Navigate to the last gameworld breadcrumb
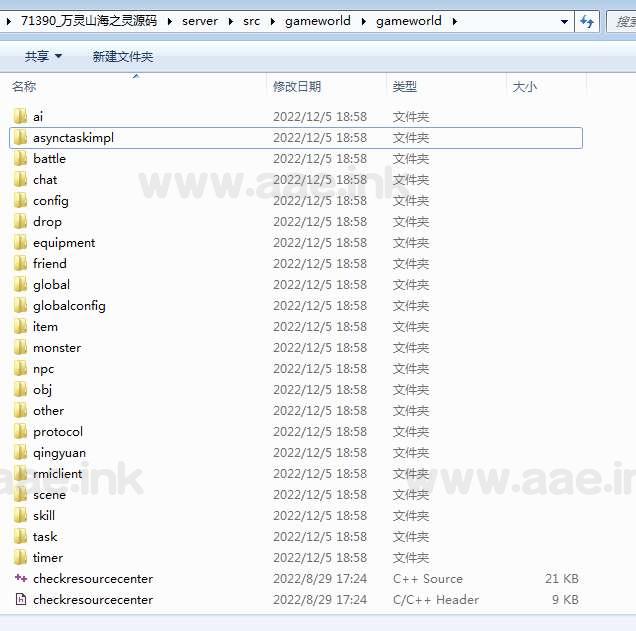This screenshot has height=631, width=636. pyautogui.click(x=408, y=21)
